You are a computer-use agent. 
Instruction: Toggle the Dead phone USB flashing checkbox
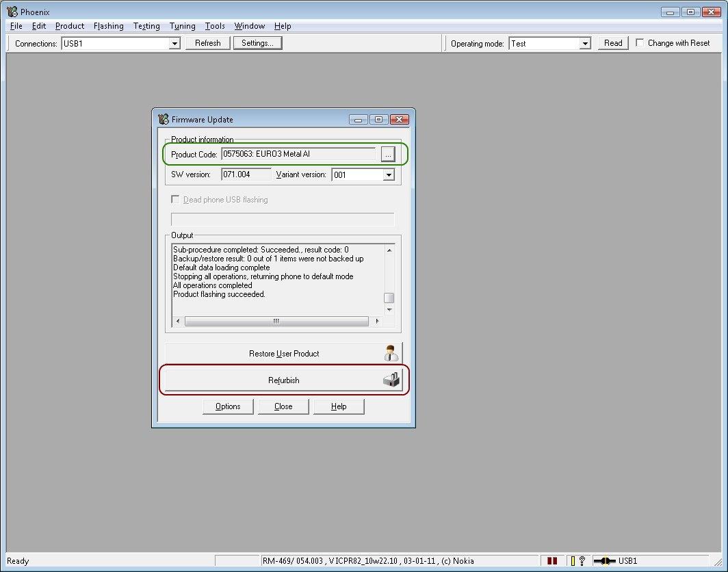(x=176, y=200)
